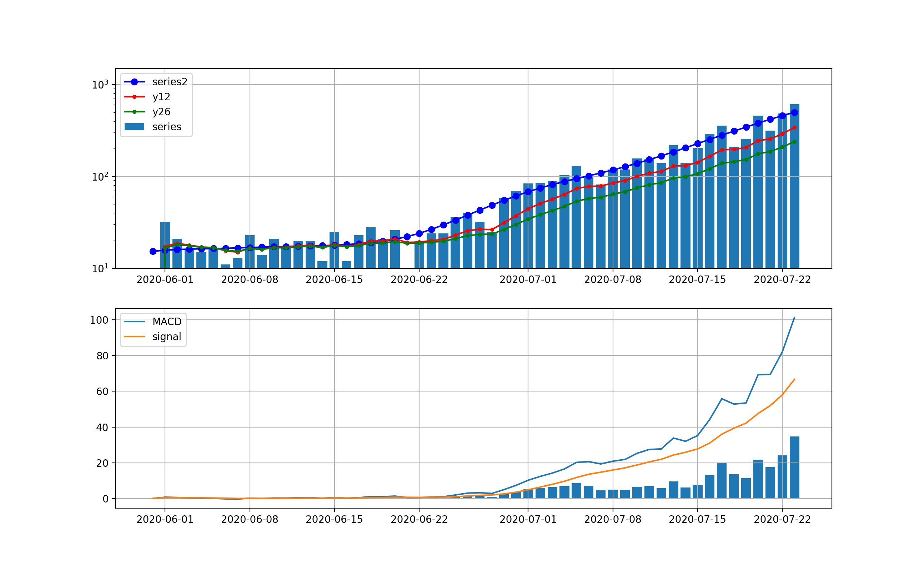Toggle the MACD legend entry visibility

point(167,322)
